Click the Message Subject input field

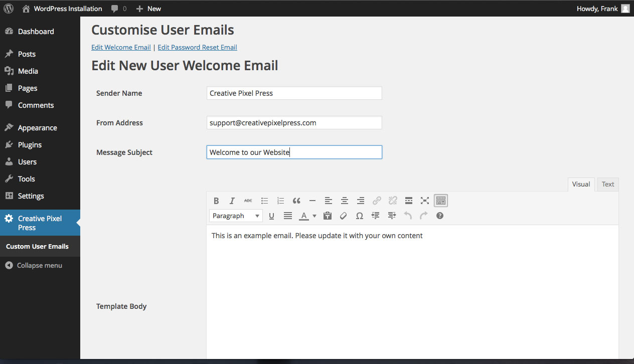(294, 152)
